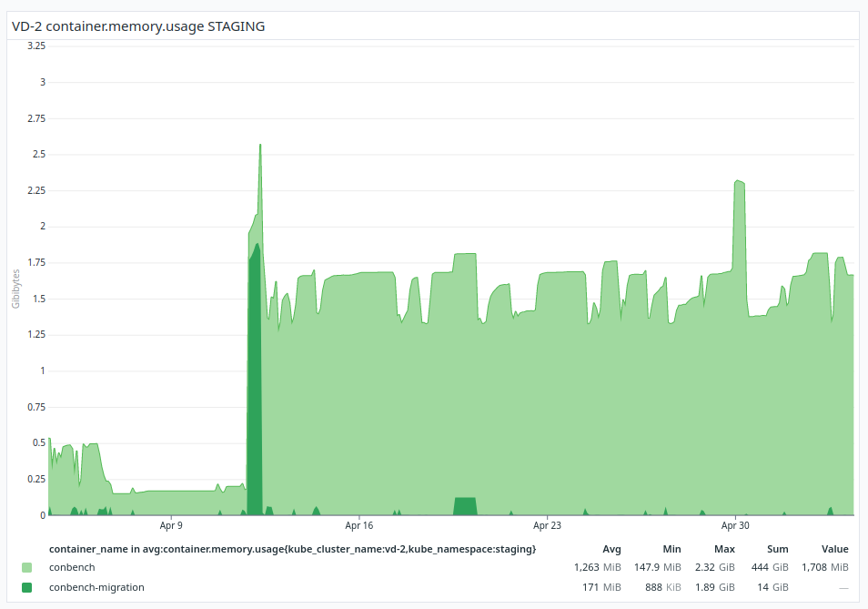Click the widget title VD-2 container.memory.usage STAGING
Image resolution: width=868 pixels, height=609 pixels.
137,26
